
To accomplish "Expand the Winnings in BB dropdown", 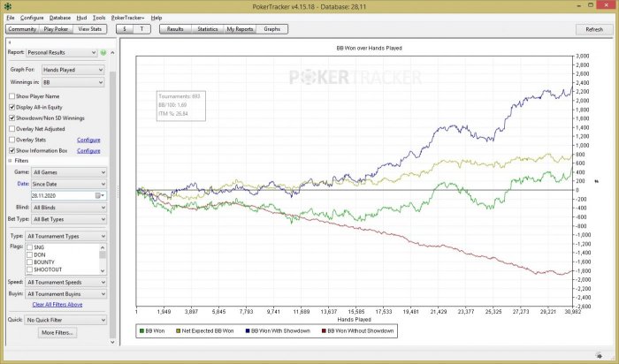I will (73, 82).
